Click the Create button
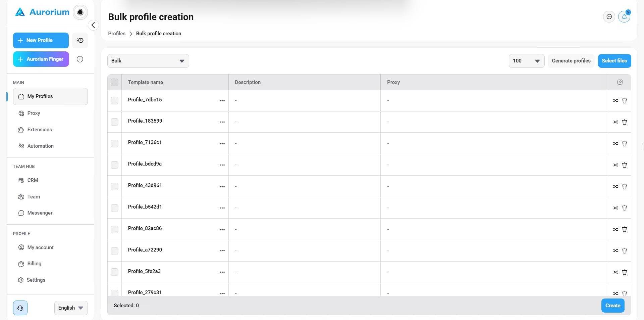The width and height of the screenshot is (644, 320). coord(613,306)
